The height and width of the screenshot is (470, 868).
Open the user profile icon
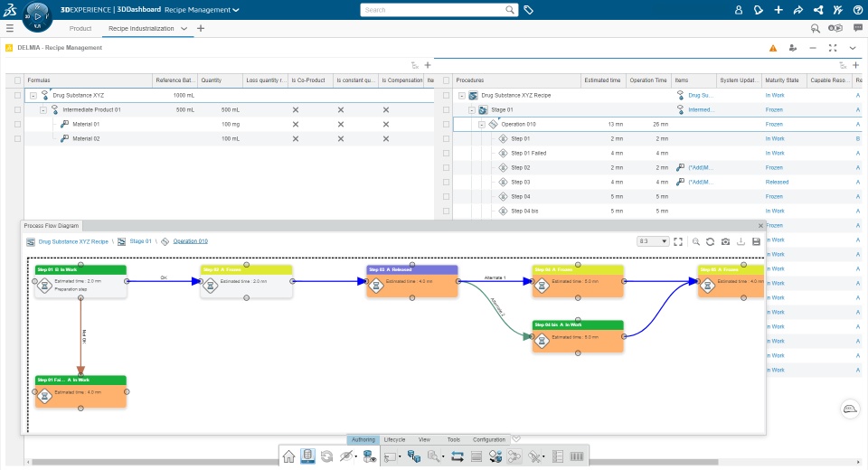(739, 10)
